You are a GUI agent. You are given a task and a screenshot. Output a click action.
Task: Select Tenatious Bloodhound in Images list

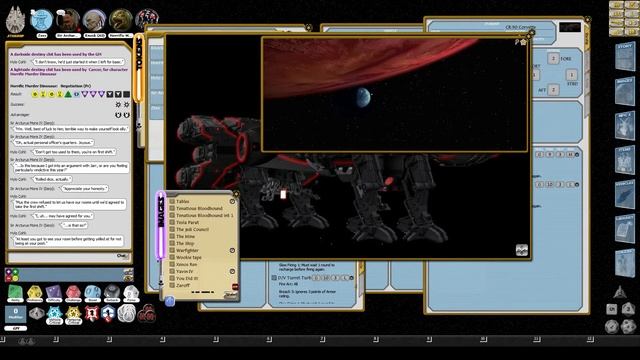pos(199,208)
